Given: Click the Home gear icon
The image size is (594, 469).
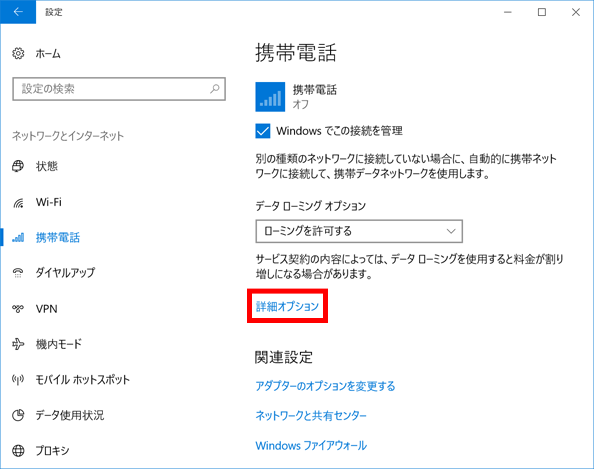Looking at the screenshot, I should point(18,53).
